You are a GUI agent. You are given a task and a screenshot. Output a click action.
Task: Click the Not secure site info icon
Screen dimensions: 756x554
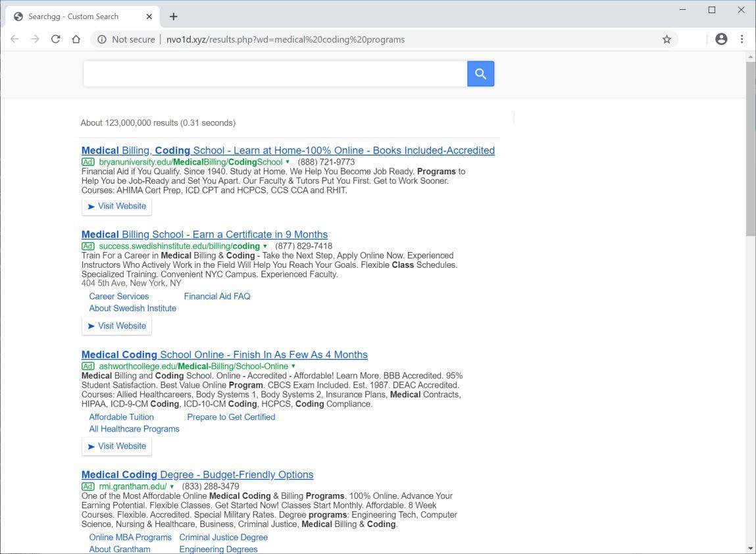(x=102, y=39)
